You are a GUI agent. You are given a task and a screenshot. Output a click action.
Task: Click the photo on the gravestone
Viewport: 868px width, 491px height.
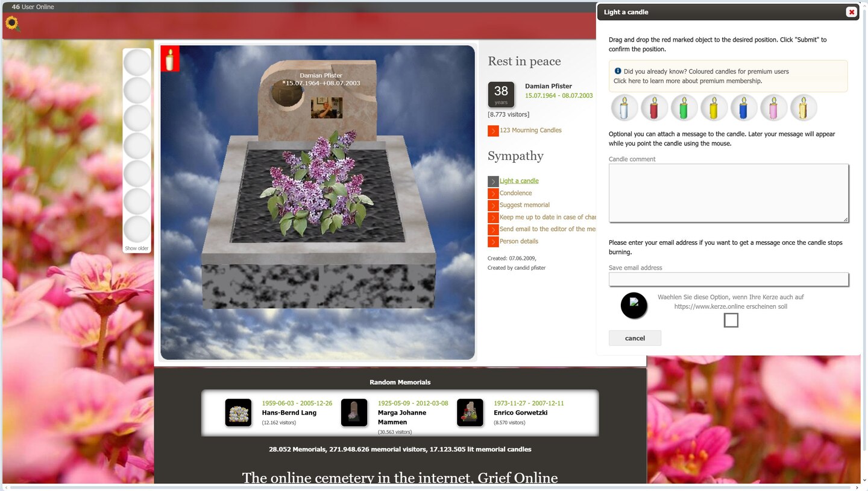coord(327,108)
